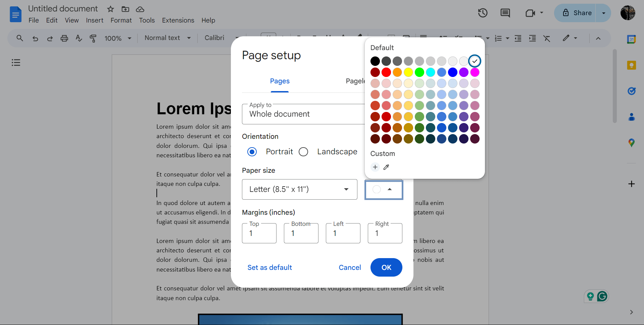The width and height of the screenshot is (644, 325).
Task: Select the Portrait orientation option
Action: [x=252, y=152]
